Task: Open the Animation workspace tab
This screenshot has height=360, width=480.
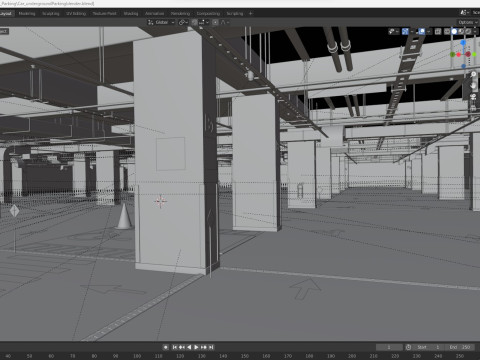Action: [154, 13]
